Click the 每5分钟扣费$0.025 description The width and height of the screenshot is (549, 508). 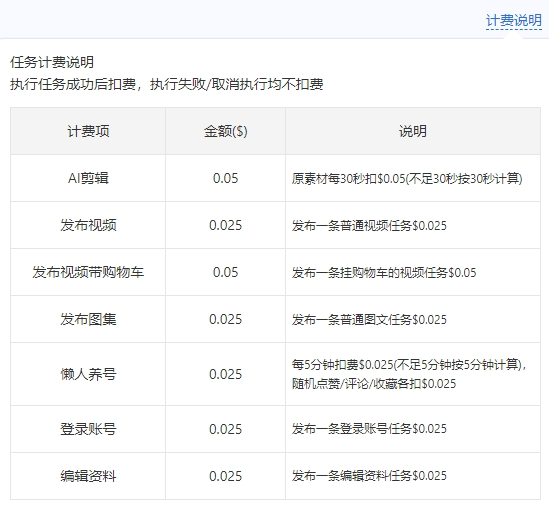tap(409, 374)
